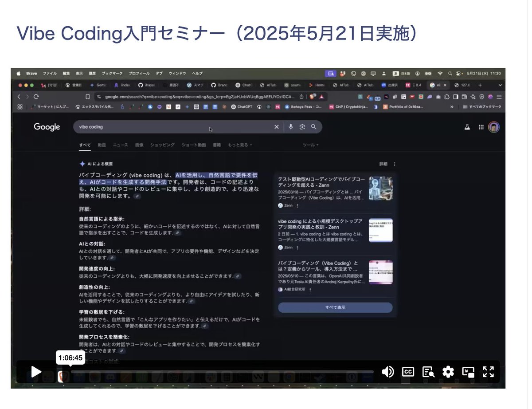Click the magnifier search icon in search box
532x409 pixels.
tap(314, 127)
